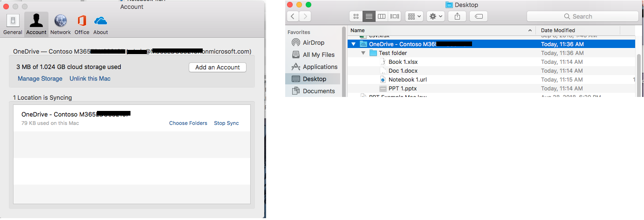Click the Add an Account button
Image resolution: width=644 pixels, height=220 pixels.
click(x=218, y=67)
